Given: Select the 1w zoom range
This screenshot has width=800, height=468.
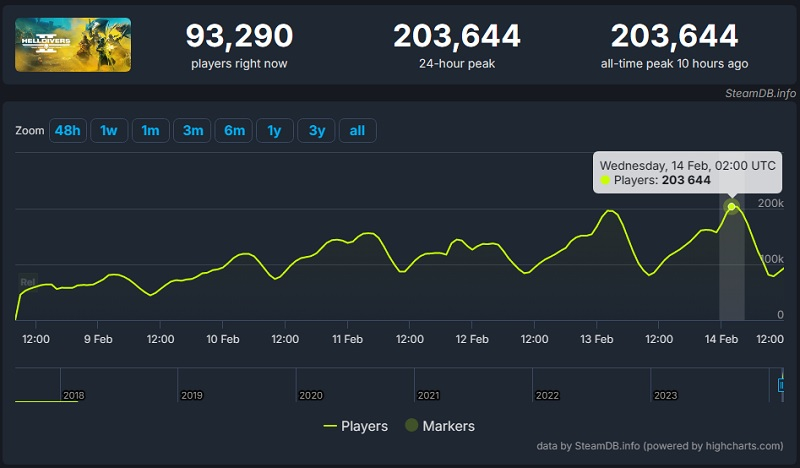Looking at the screenshot, I should tap(109, 131).
